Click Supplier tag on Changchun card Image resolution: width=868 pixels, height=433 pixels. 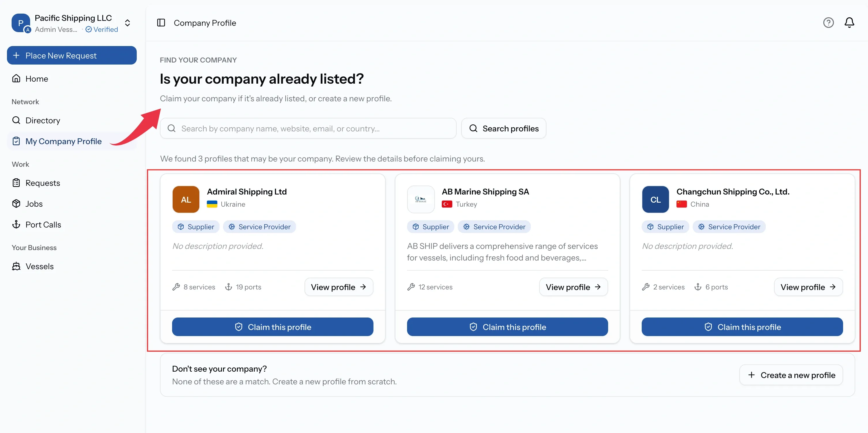tap(665, 227)
